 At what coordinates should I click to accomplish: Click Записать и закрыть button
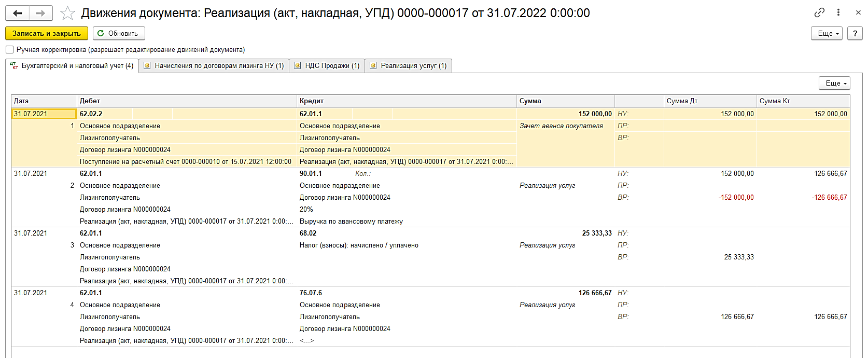point(47,33)
